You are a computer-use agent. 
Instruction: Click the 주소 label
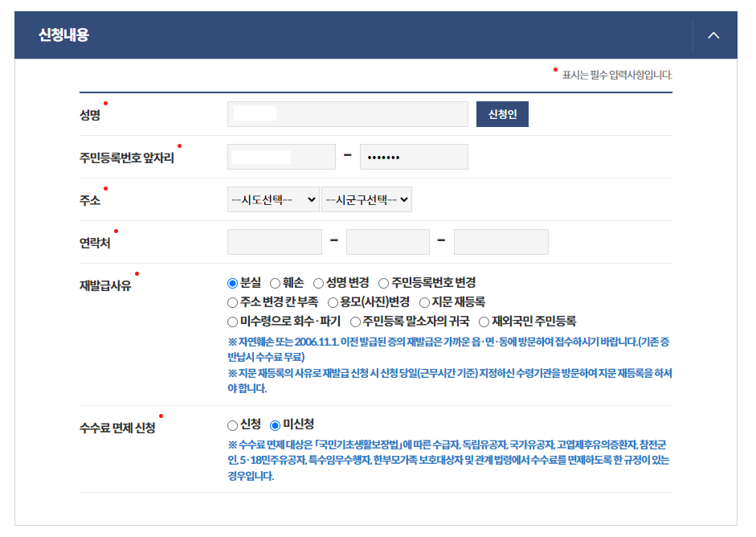(x=90, y=200)
